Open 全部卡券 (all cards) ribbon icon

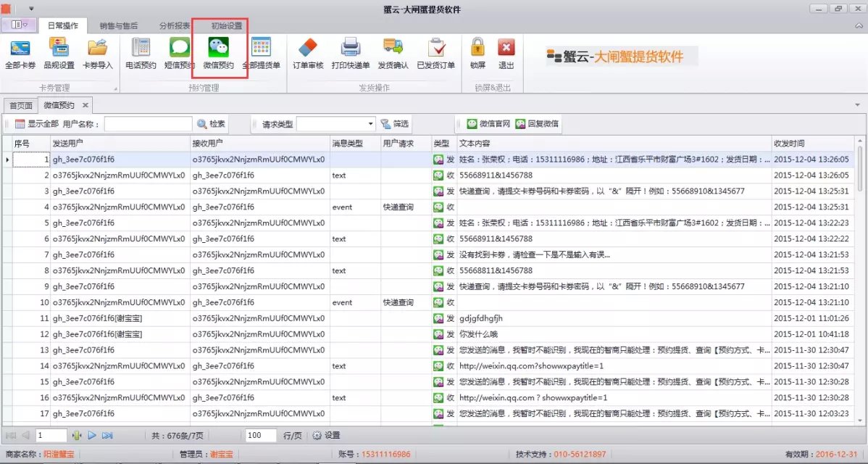click(x=20, y=54)
